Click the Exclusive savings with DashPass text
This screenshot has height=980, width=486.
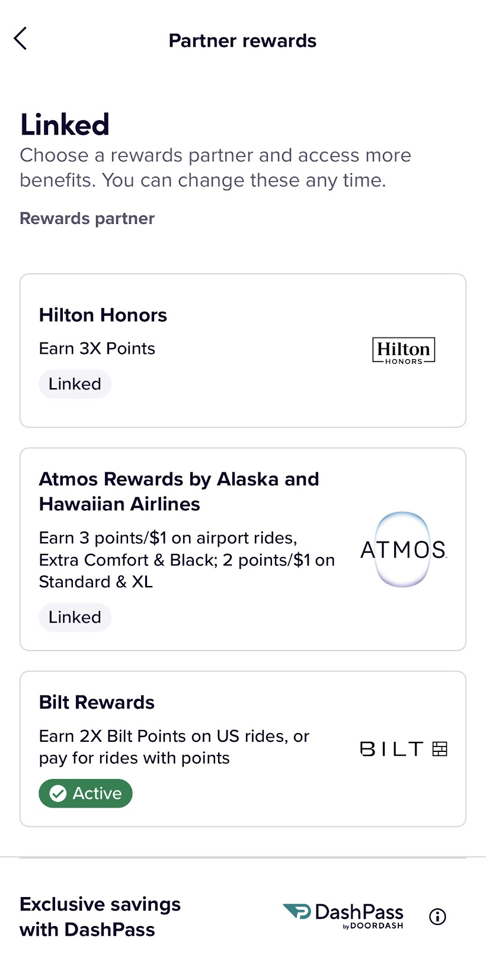(x=100, y=917)
